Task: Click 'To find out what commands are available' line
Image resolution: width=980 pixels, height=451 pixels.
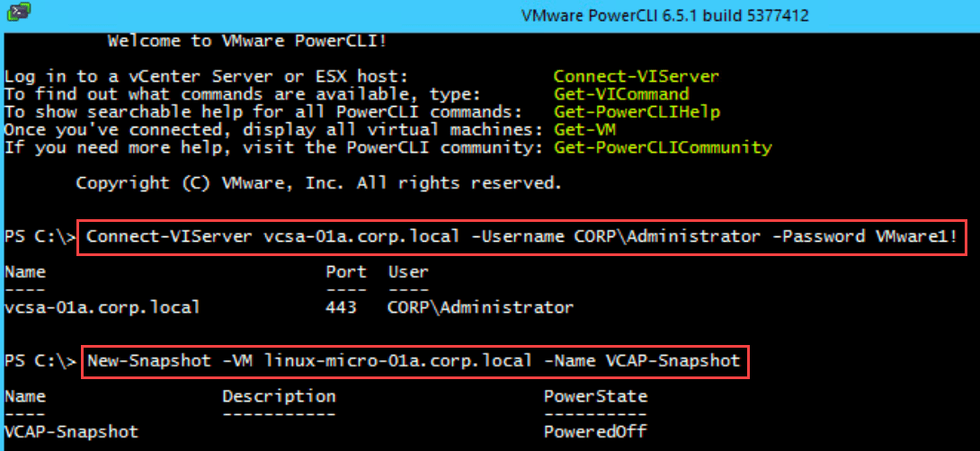Action: click(243, 94)
